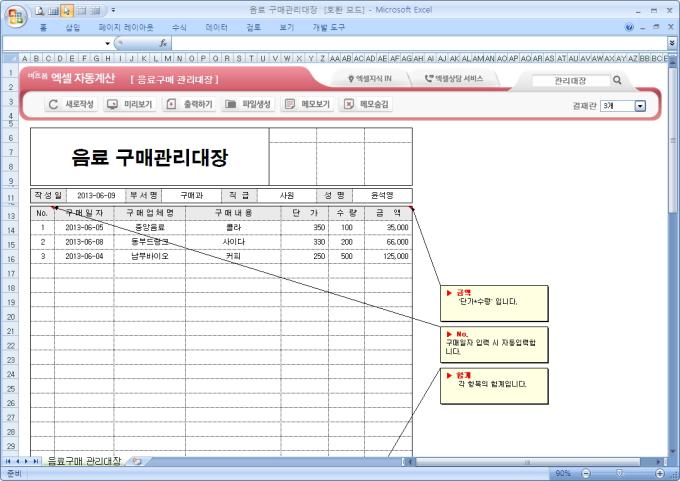Open the 검토 ribbon tab
Image resolution: width=680 pixels, height=481 pixels.
(x=254, y=28)
